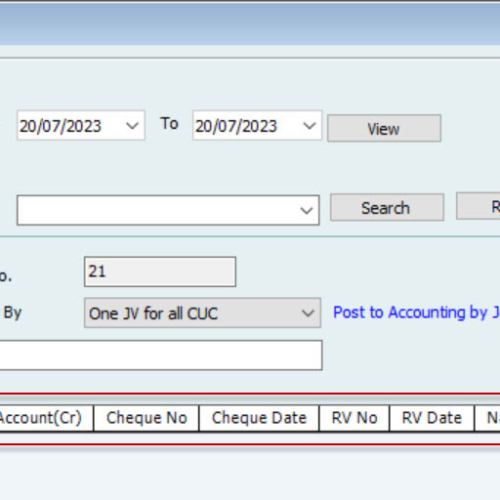Click the partially visible column header after RV Date
The width and height of the screenshot is (500, 500).
[487, 418]
